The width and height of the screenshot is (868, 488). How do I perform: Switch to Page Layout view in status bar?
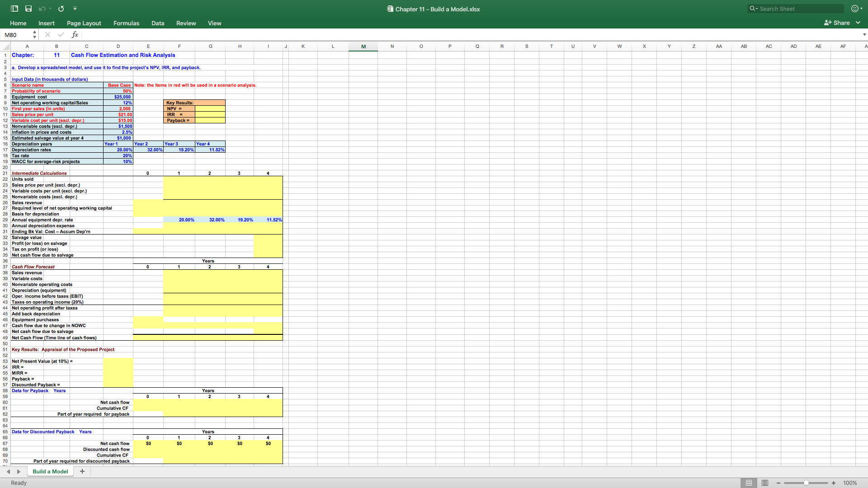(x=764, y=483)
